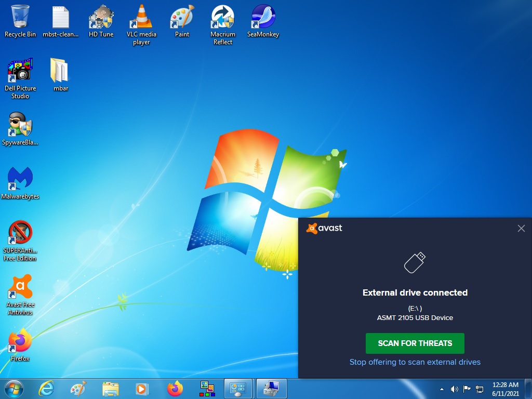Click the (E:\) drive letter text
The width and height of the screenshot is (532, 399).
click(415, 309)
